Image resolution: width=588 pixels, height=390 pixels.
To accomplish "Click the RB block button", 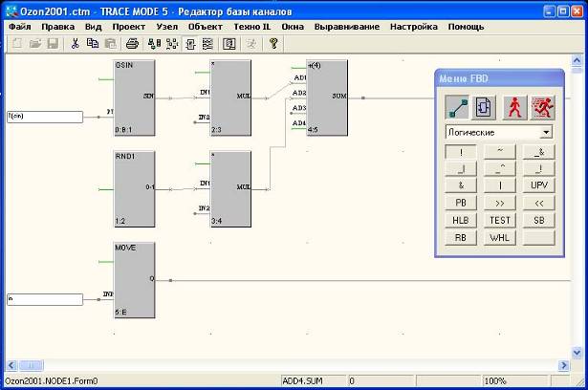I will (461, 237).
